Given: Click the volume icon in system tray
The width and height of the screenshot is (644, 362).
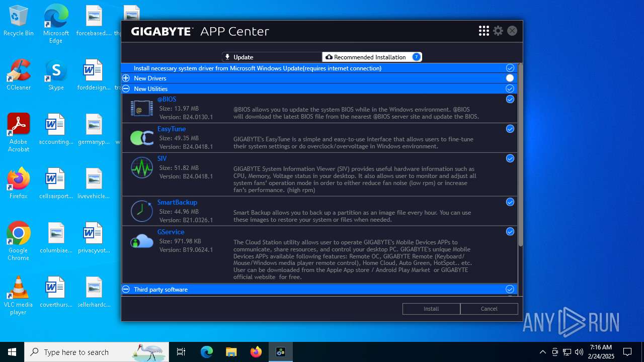Looking at the screenshot, I should point(579,352).
